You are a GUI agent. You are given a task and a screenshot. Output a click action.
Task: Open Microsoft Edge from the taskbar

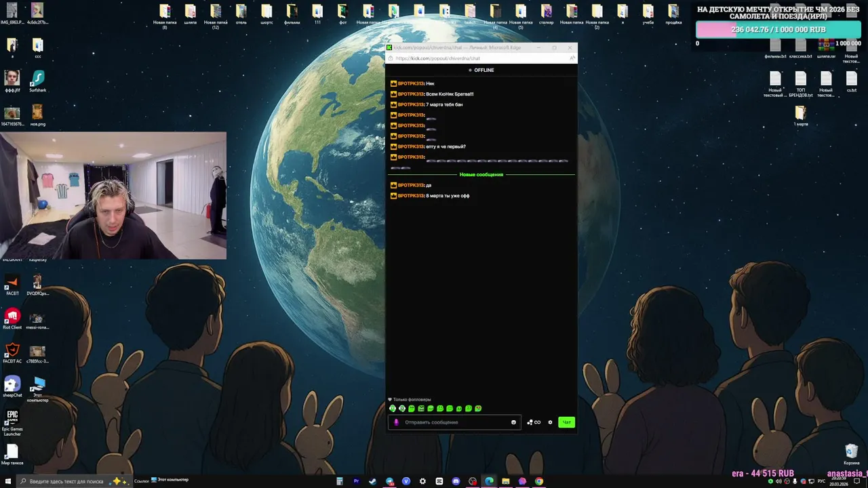(x=489, y=481)
